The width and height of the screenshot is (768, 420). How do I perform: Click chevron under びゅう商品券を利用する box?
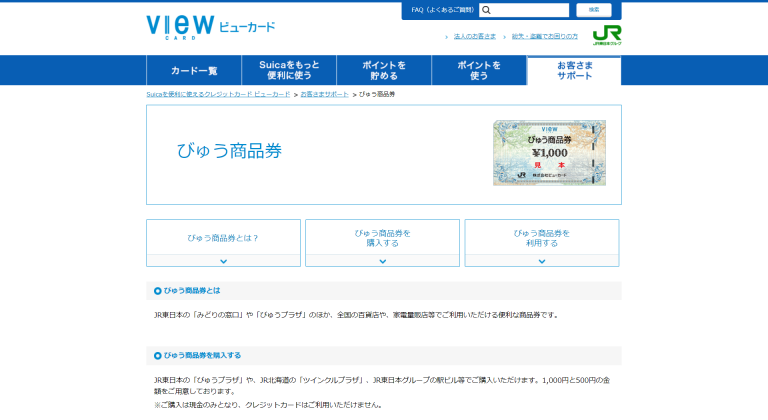pos(542,261)
